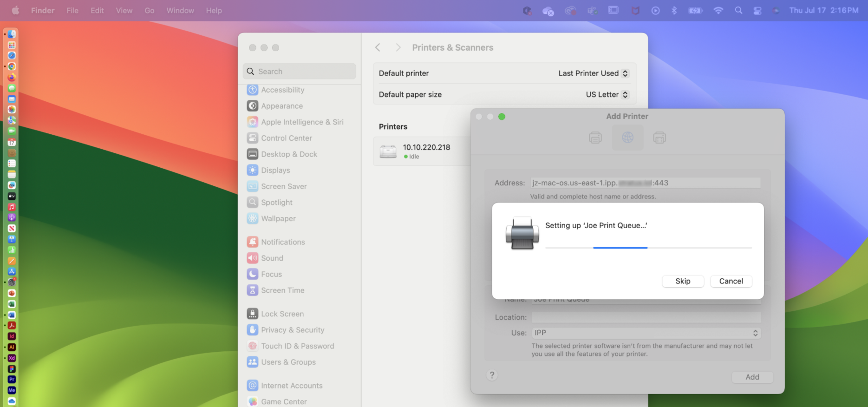Go back in System Settings
This screenshot has width=868, height=407.
[378, 47]
